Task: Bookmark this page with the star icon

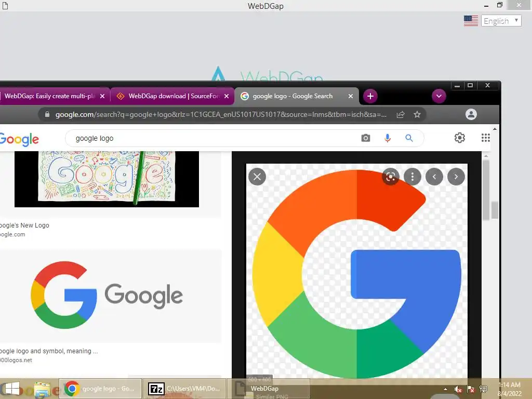Action: tap(417, 115)
